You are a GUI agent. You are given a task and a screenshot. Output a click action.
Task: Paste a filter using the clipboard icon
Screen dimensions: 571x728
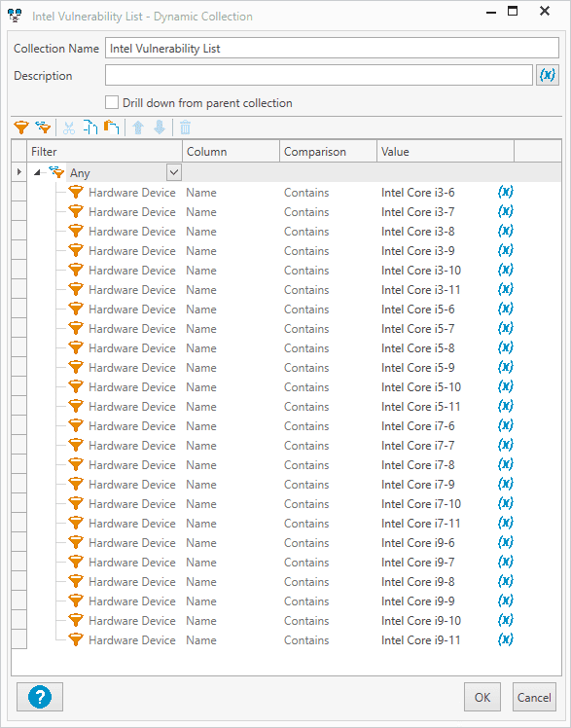(x=111, y=127)
